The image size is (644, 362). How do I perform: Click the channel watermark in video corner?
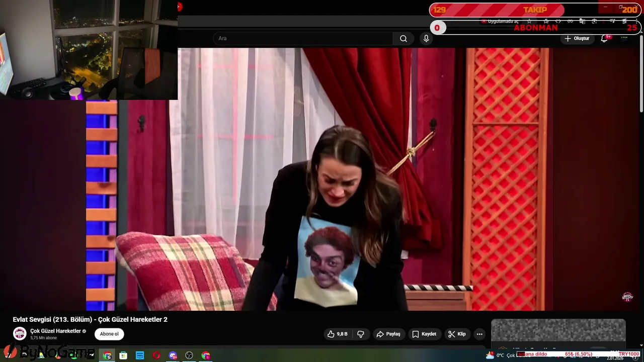point(627,297)
